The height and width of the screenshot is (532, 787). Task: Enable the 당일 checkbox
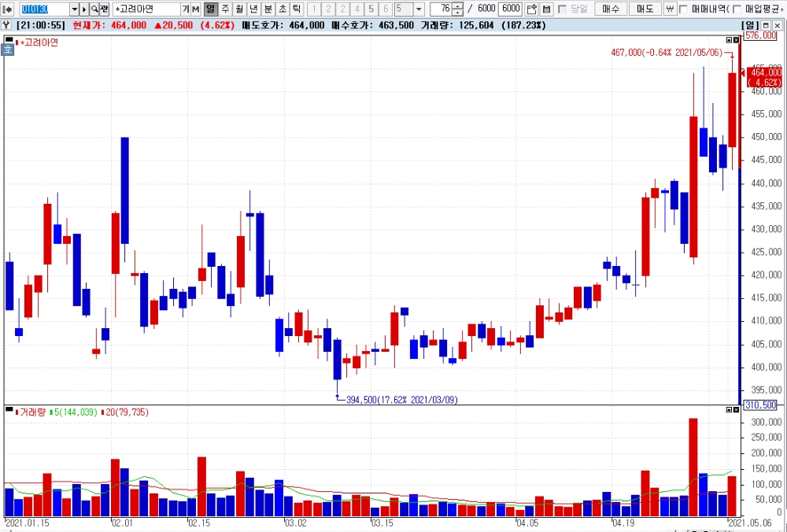click(x=562, y=9)
